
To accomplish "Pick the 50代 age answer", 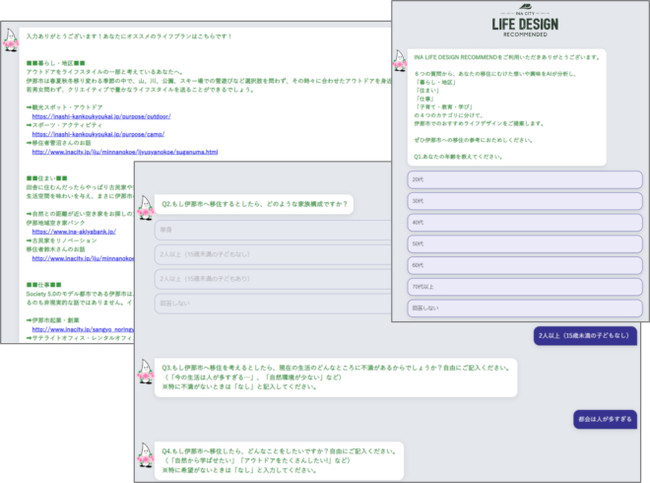I will [x=523, y=243].
